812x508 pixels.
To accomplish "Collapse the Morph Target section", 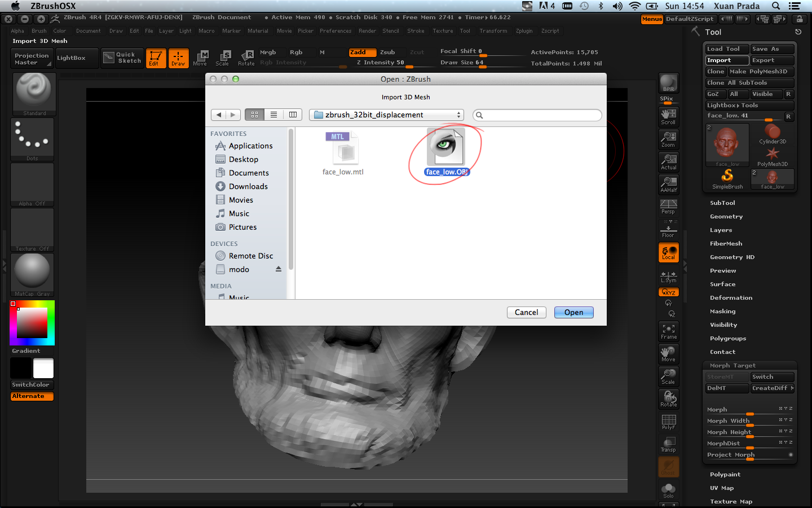I will tap(732, 365).
